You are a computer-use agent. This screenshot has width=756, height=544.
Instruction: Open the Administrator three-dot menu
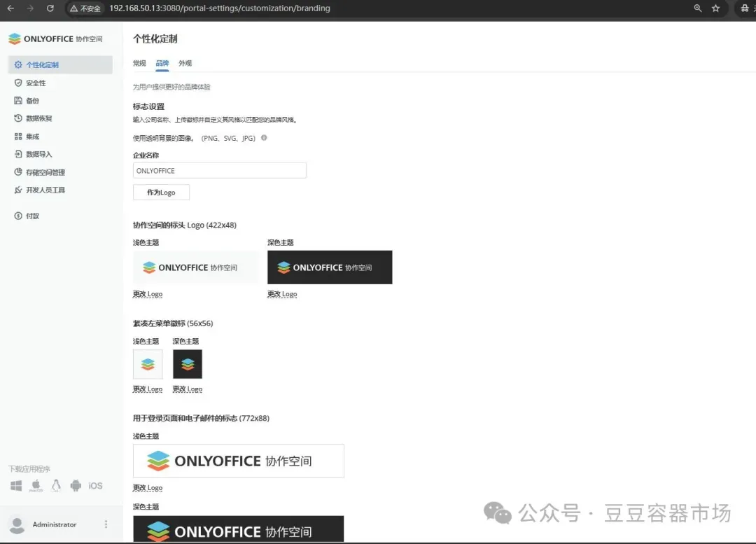[x=106, y=524]
